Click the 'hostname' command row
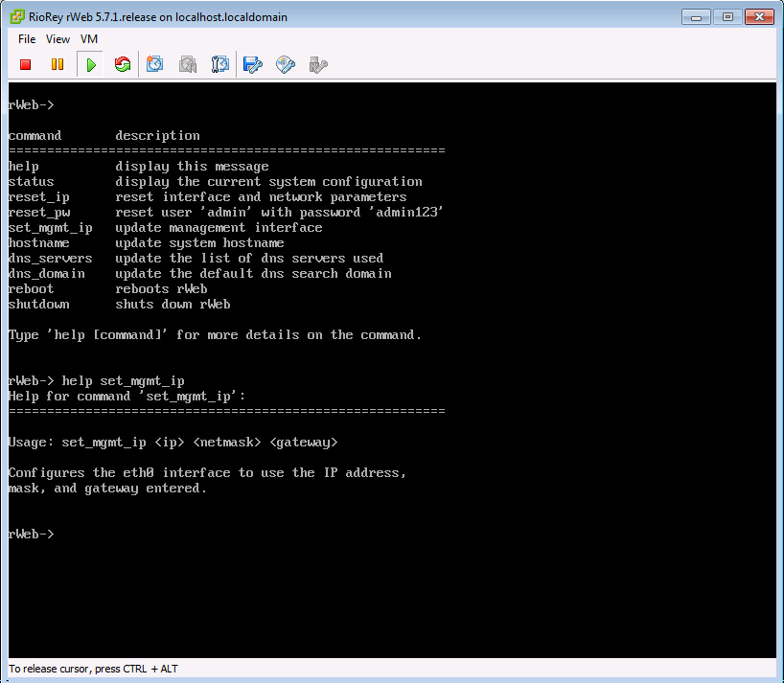The height and width of the screenshot is (683, 784). pos(147,242)
